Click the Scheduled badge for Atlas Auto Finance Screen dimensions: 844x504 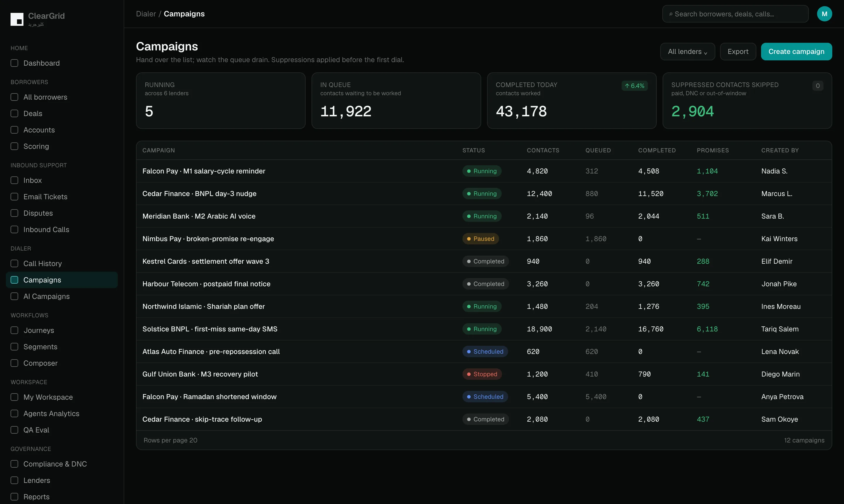click(x=485, y=352)
